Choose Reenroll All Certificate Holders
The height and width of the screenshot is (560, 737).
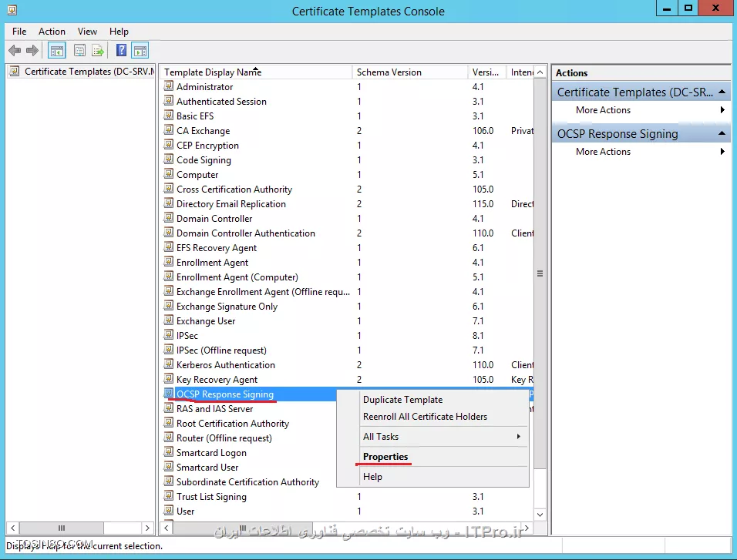coord(425,417)
